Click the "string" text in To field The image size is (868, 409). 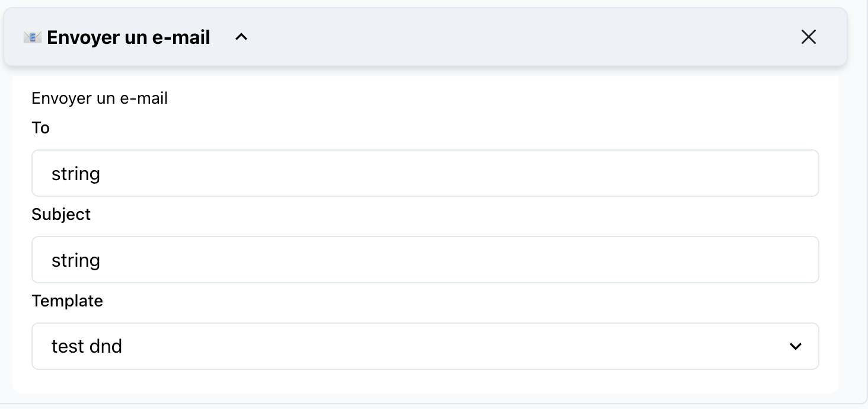tap(76, 174)
